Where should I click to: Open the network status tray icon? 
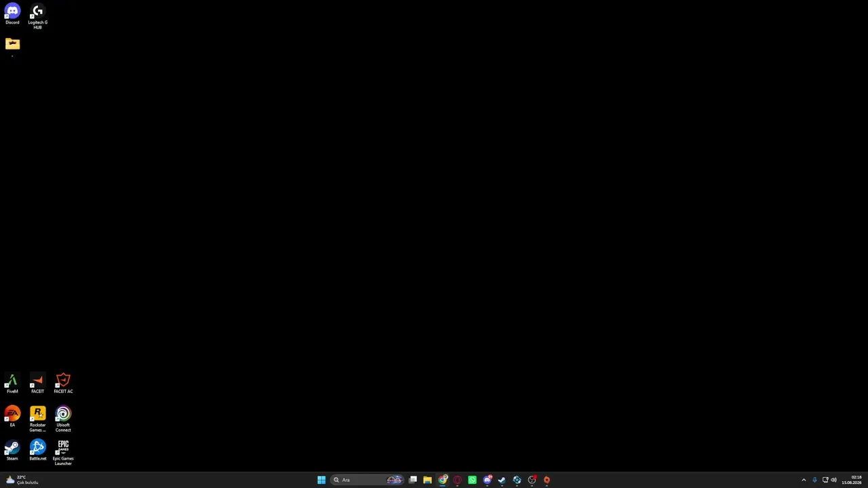[x=825, y=480]
